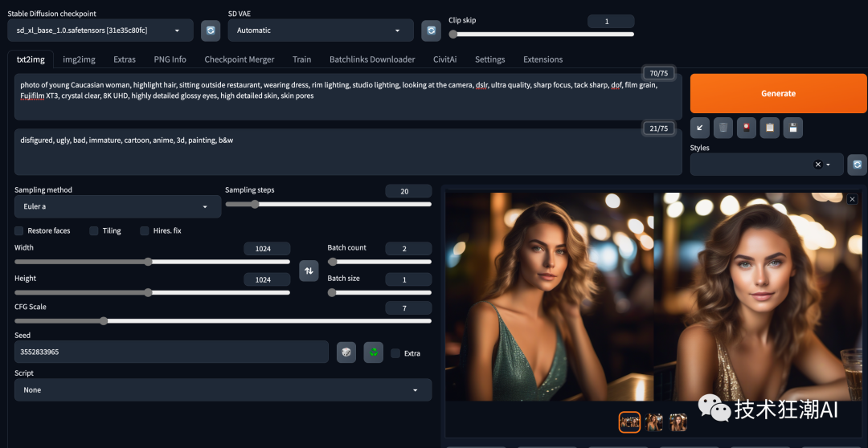Open the Sampling method dropdown
Screen dimensions: 868x448
click(118, 206)
